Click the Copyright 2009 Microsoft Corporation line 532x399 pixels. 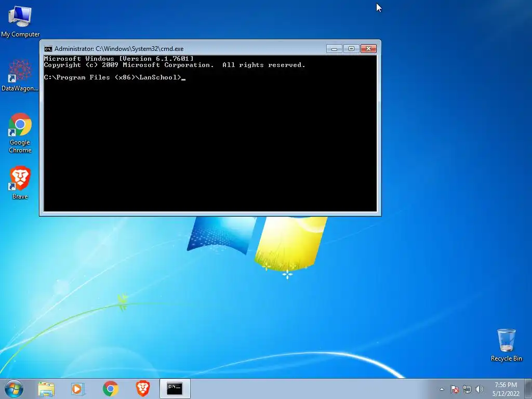click(175, 65)
